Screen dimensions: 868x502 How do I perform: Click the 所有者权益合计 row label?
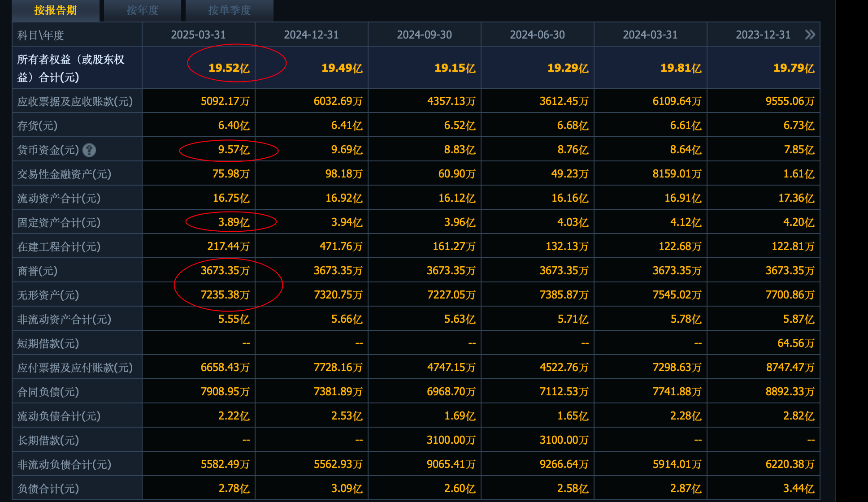[70, 68]
